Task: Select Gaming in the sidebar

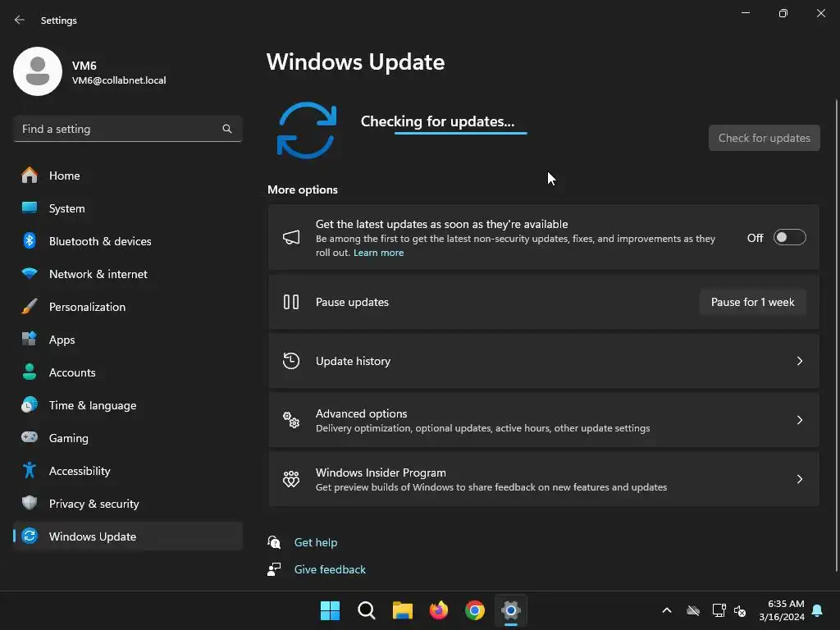Action: [x=127, y=437]
